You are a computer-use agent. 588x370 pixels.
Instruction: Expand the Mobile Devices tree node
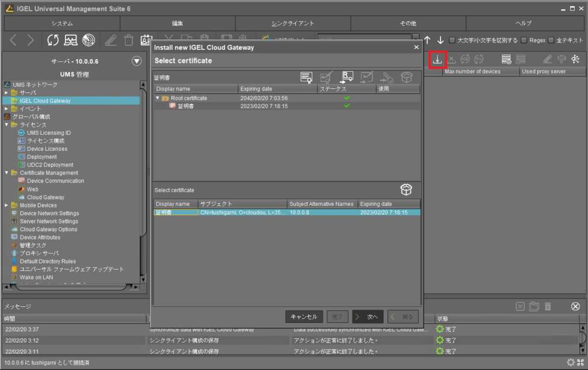pyautogui.click(x=6, y=205)
